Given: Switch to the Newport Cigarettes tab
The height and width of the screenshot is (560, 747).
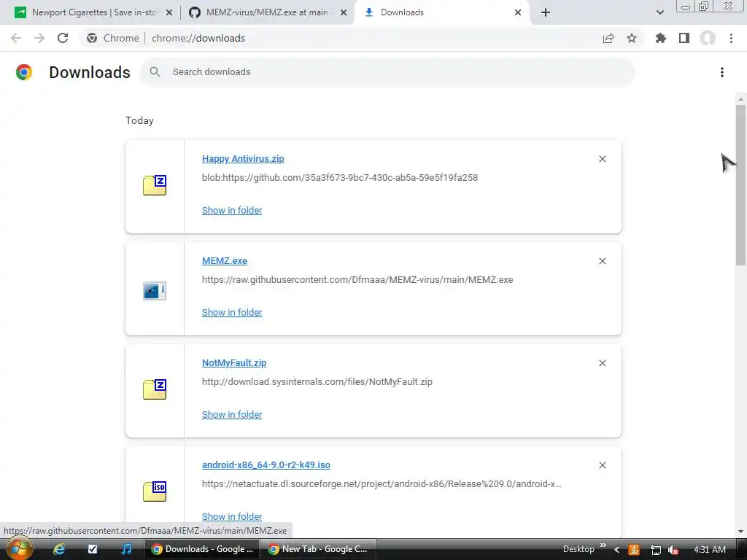Looking at the screenshot, I should 94,12.
